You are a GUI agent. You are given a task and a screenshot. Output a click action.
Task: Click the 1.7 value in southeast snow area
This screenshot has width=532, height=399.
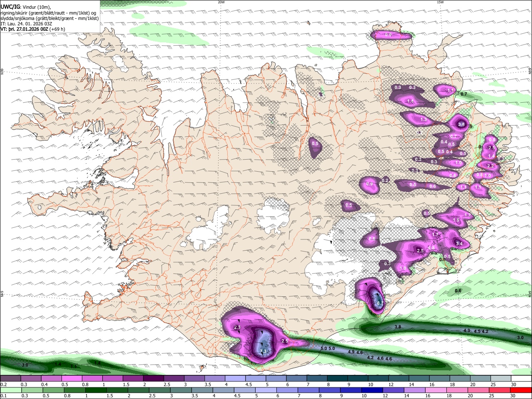click(435, 235)
